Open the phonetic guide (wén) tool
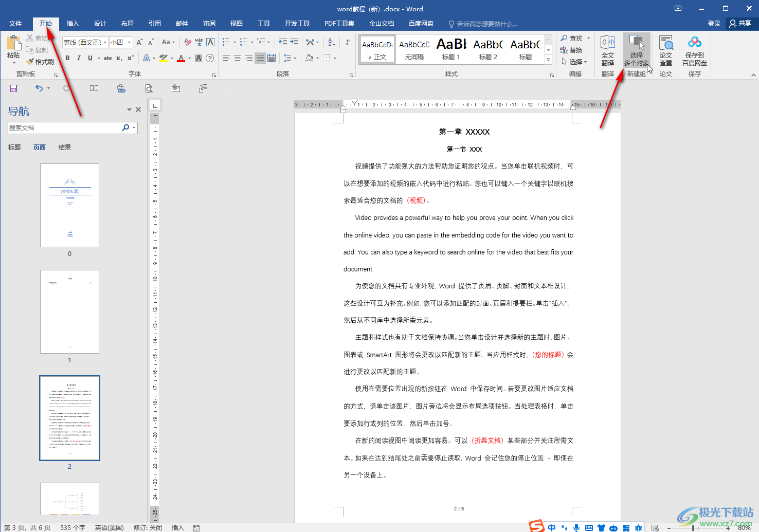The height and width of the screenshot is (532, 759). click(x=199, y=42)
